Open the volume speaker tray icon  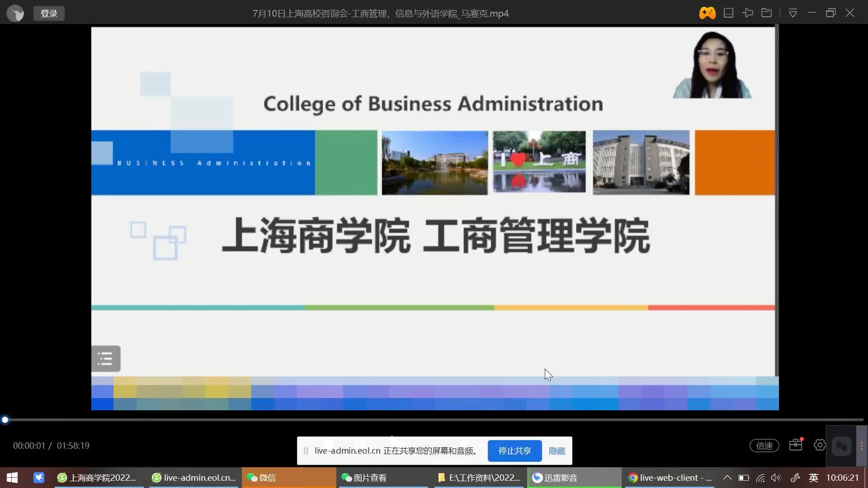(776, 478)
